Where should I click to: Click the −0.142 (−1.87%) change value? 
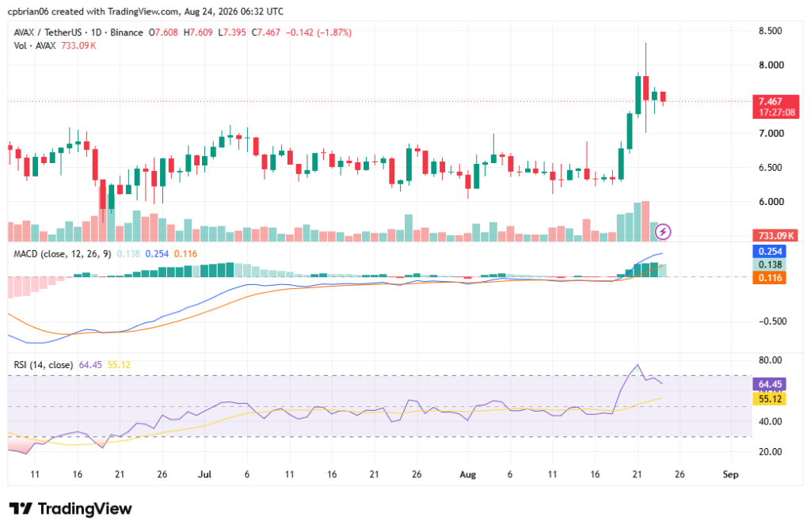click(318, 32)
